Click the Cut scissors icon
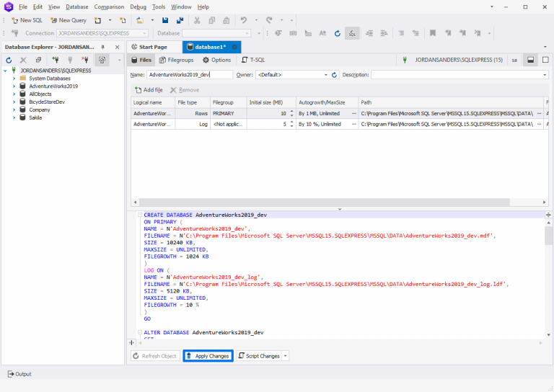 [x=195, y=20]
